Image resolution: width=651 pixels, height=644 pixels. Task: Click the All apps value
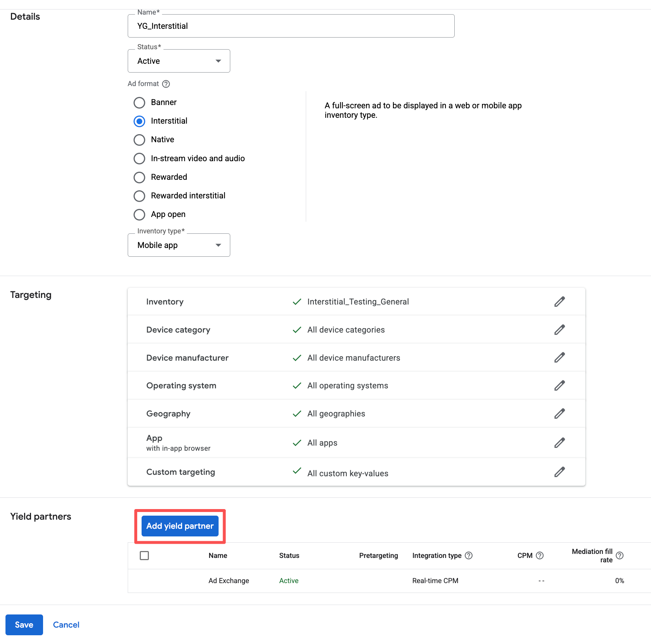[x=322, y=443]
